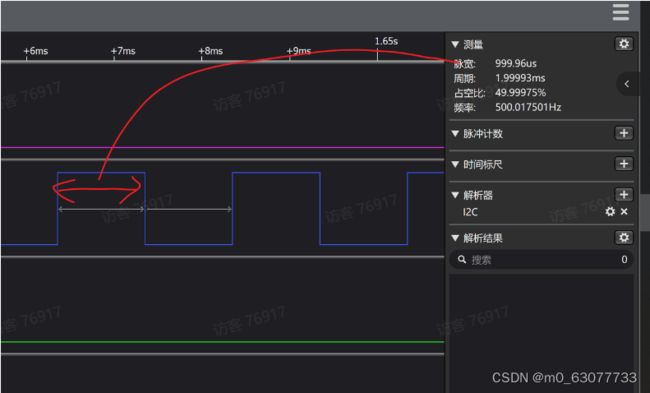The image size is (650, 393).
Task: Collapse the 解析结果 section
Action: point(455,238)
